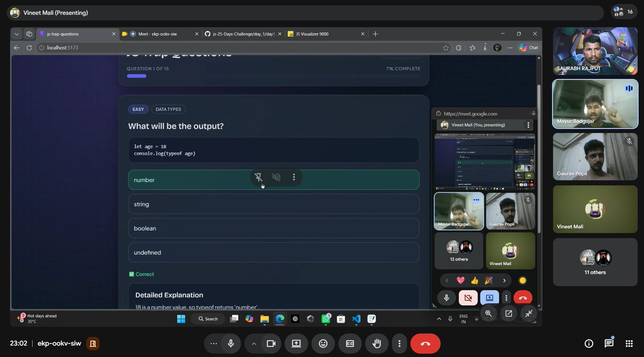
Task: Toggle the camera-off button in popup
Action: pyautogui.click(x=468, y=298)
